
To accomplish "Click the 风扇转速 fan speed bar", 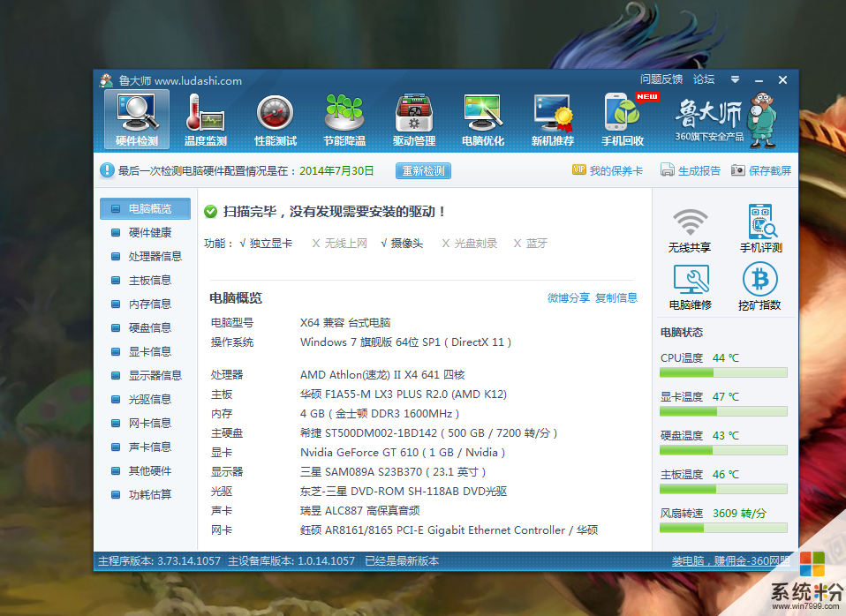I will (x=723, y=528).
